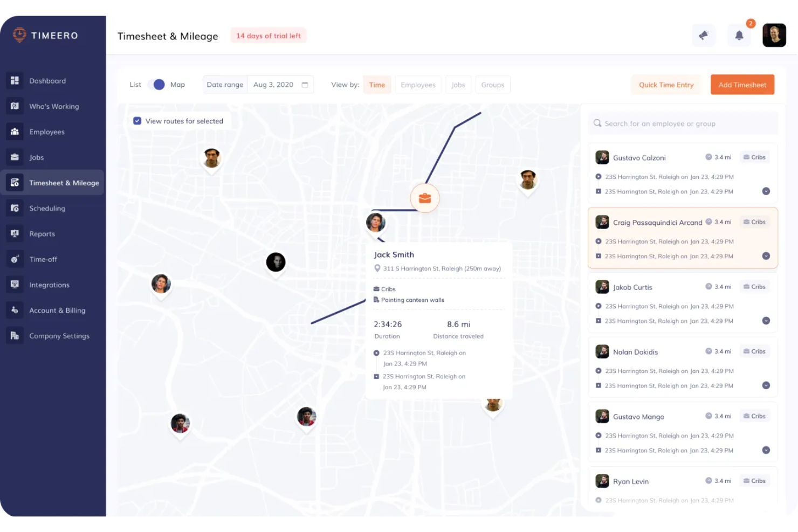Open the Time-off section
Image resolution: width=798 pixels, height=532 pixels.
click(43, 259)
